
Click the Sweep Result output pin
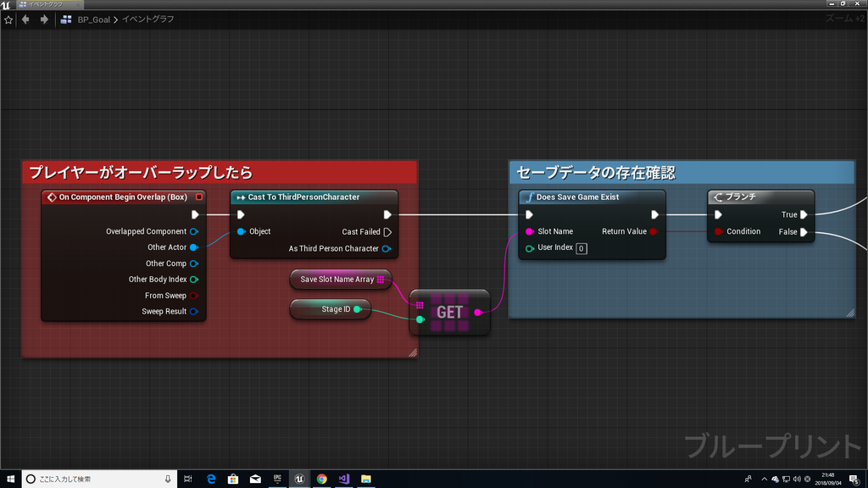tap(194, 312)
